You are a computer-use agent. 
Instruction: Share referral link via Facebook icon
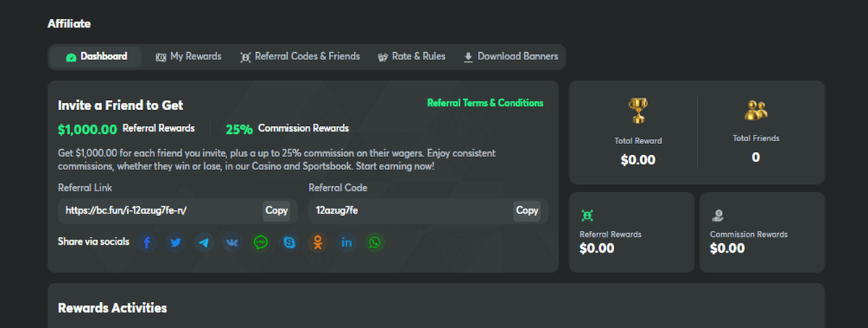147,243
